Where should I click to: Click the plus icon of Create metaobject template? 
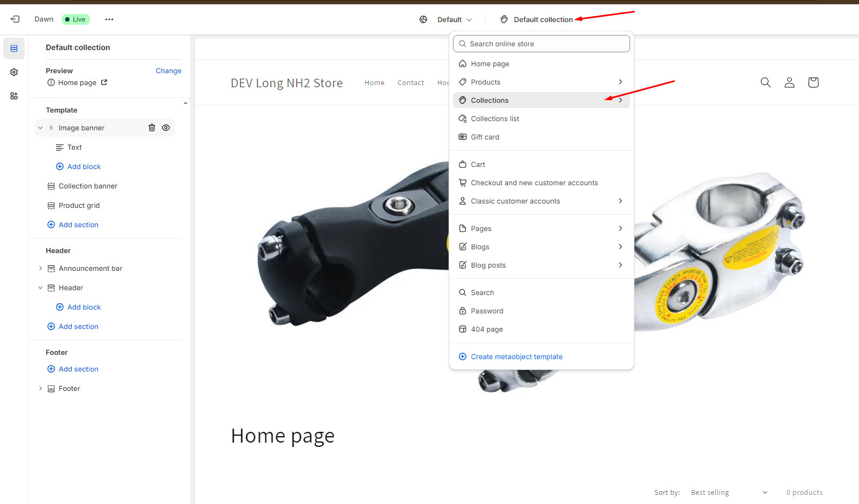[463, 356]
